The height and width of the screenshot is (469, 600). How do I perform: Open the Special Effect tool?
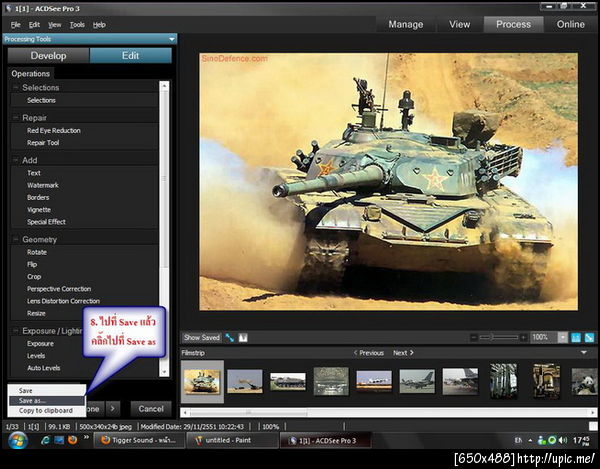(x=46, y=222)
